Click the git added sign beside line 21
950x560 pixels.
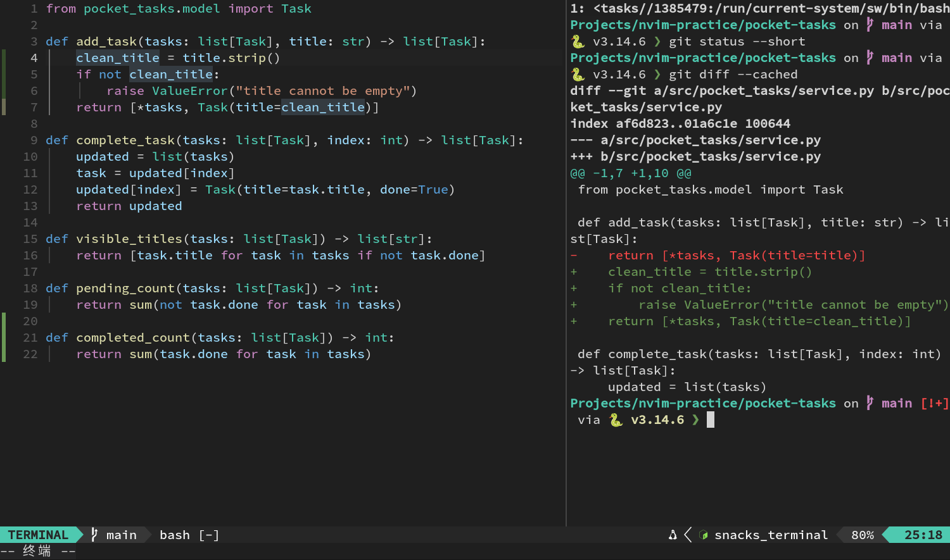click(x=4, y=338)
